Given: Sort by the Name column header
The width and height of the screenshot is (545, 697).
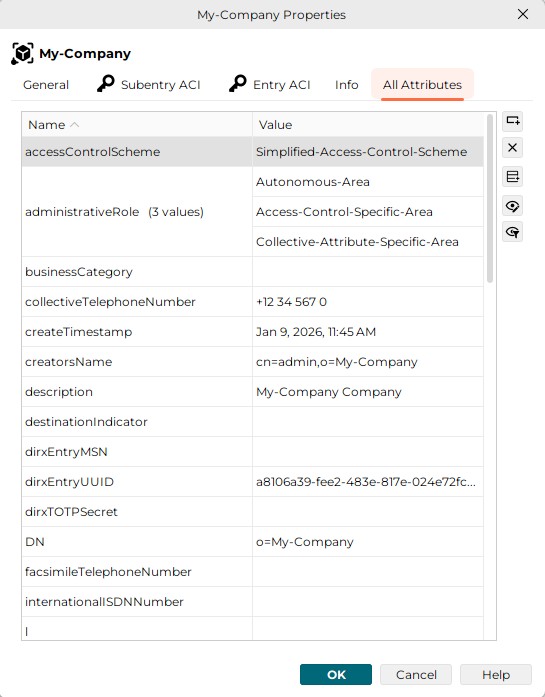Looking at the screenshot, I should [x=137, y=124].
